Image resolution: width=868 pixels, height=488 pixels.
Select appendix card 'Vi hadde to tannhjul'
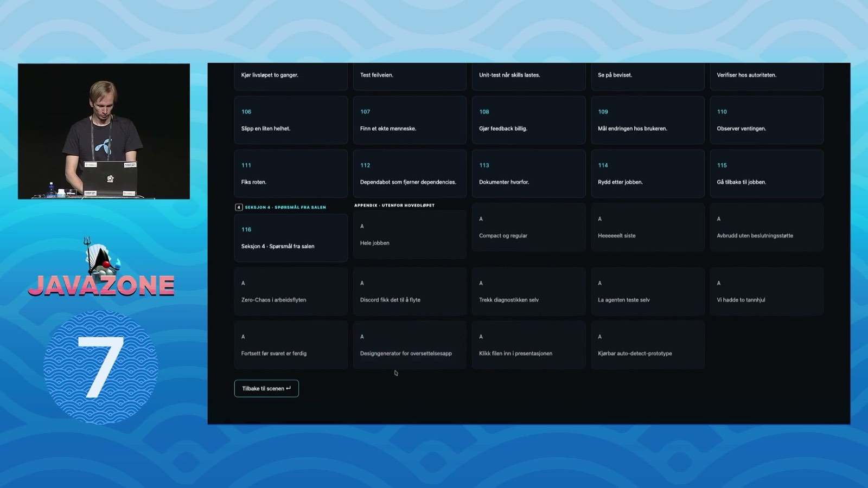[x=767, y=291]
